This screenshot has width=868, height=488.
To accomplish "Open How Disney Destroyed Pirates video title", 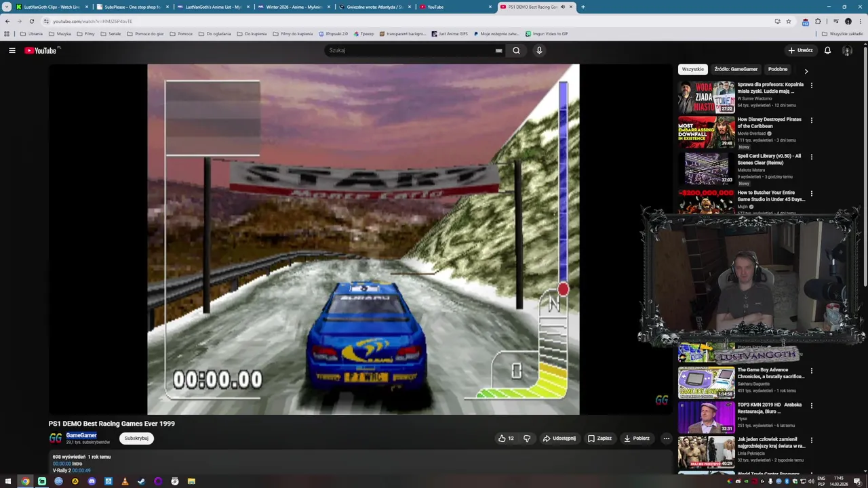I will pyautogui.click(x=769, y=123).
